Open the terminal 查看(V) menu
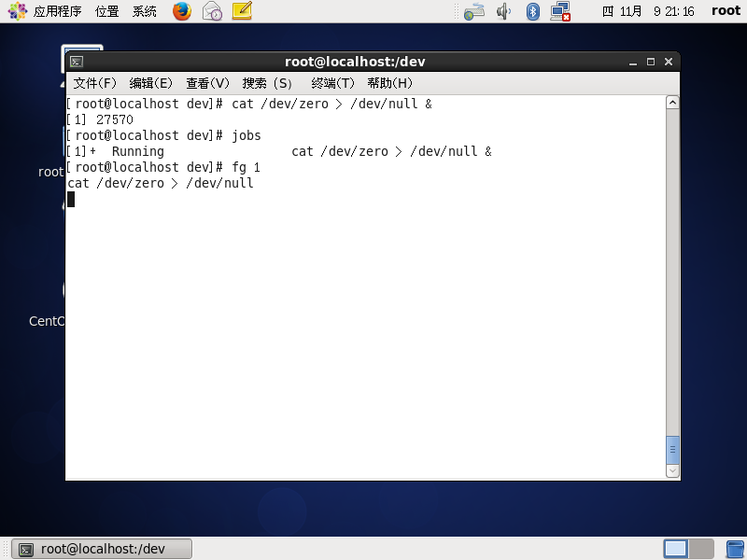747x560 pixels. (207, 83)
